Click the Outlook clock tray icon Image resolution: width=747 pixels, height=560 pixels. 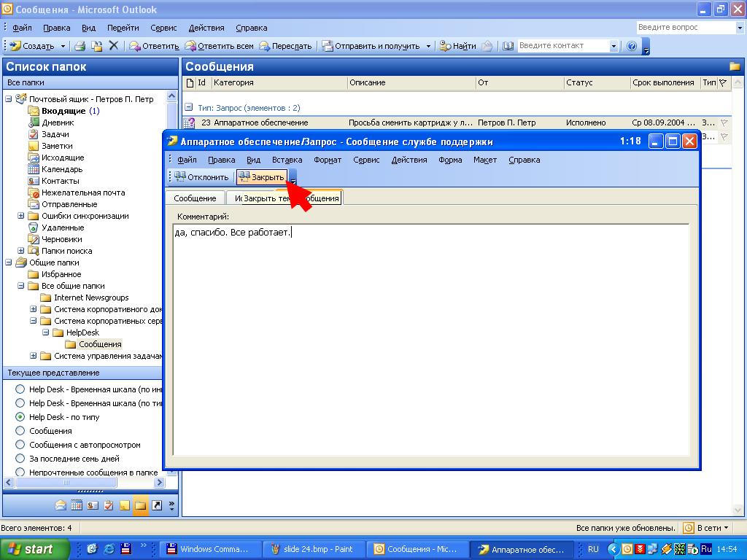(627, 549)
